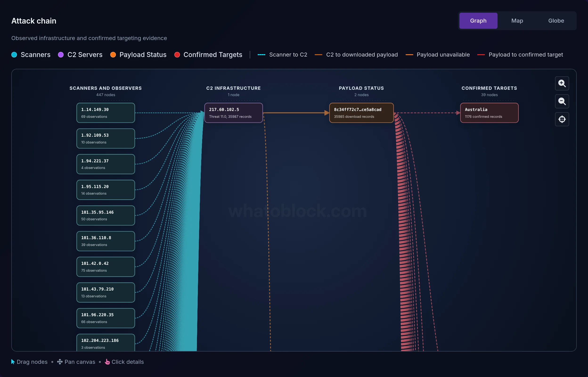Switch to the Globe view tab
The width and height of the screenshot is (588, 377).
[556, 21]
